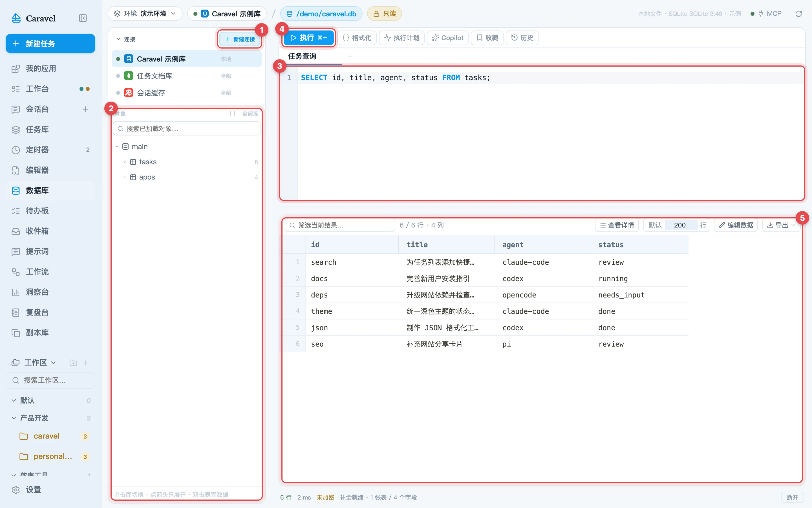Viewport: 812px width, 508px height.
Task: Click the 执行 run button
Action: point(309,38)
